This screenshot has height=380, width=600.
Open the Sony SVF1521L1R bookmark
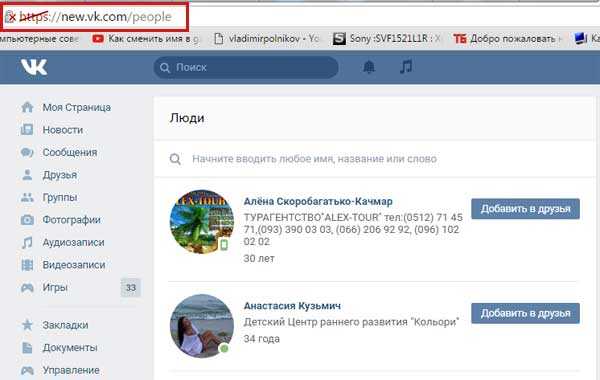[x=387, y=39]
